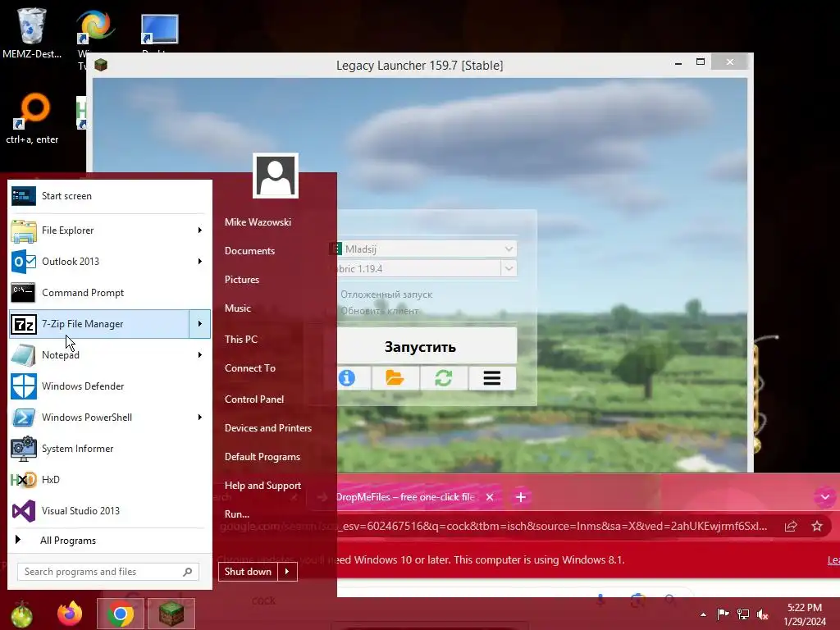Image resolution: width=840 pixels, height=630 pixels.
Task: Open Pictures from start menu
Action: (242, 280)
